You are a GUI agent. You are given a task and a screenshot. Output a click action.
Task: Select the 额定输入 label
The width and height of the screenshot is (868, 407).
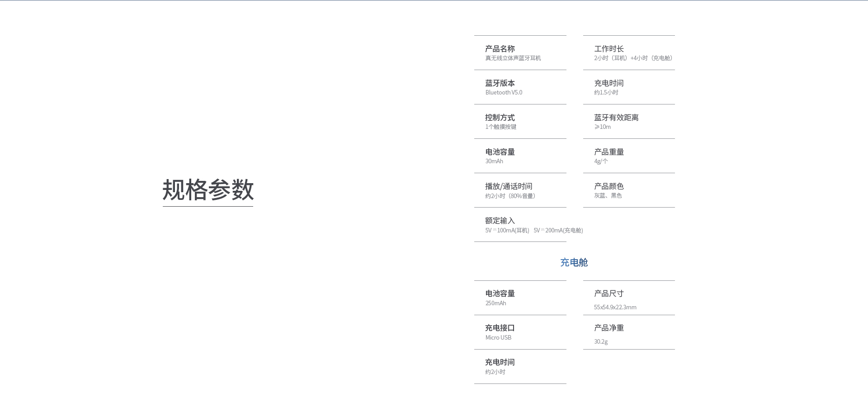point(500,221)
